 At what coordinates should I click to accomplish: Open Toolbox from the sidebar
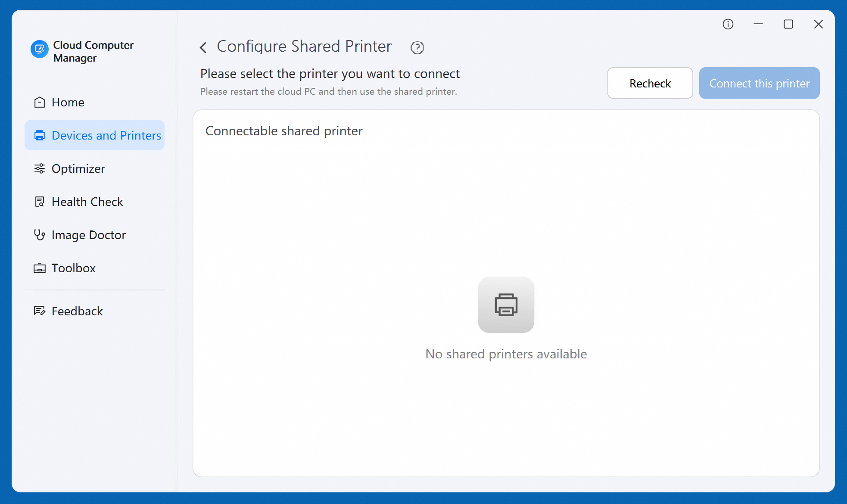(74, 268)
